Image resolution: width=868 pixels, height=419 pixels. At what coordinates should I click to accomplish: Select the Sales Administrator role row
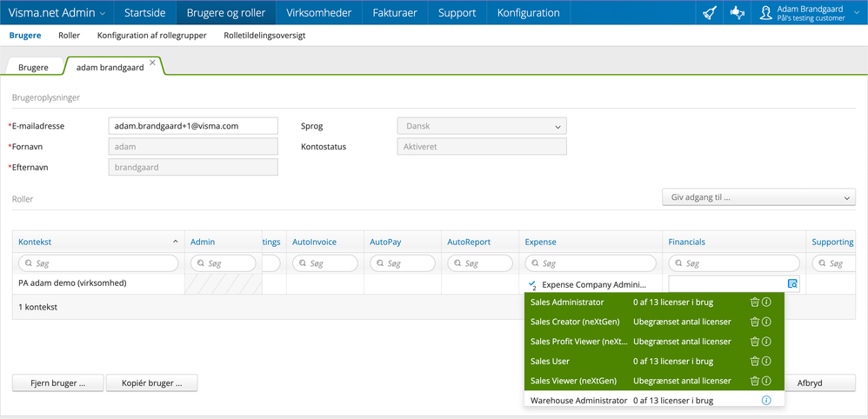[654, 303]
